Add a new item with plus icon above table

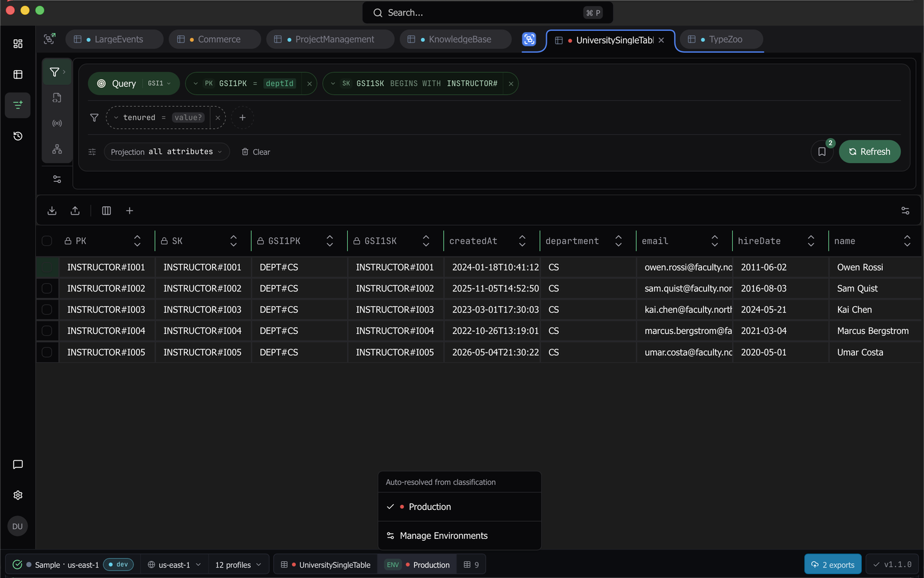pos(130,211)
